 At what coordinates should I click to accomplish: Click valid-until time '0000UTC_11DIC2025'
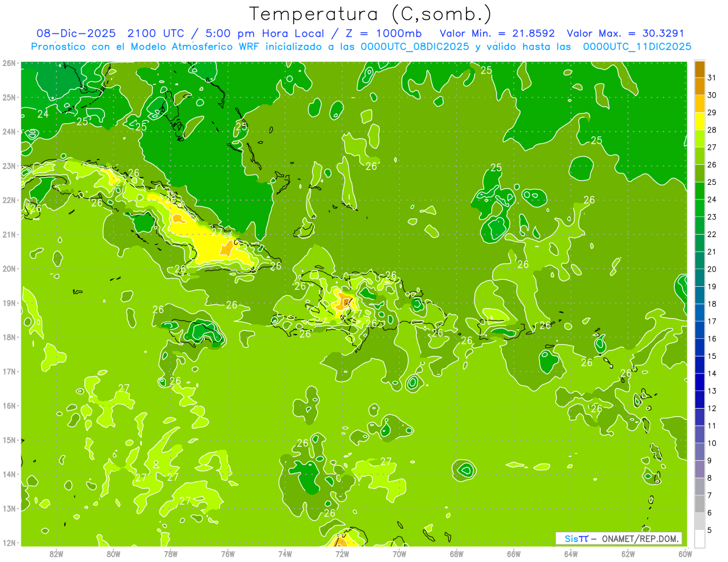(x=637, y=47)
